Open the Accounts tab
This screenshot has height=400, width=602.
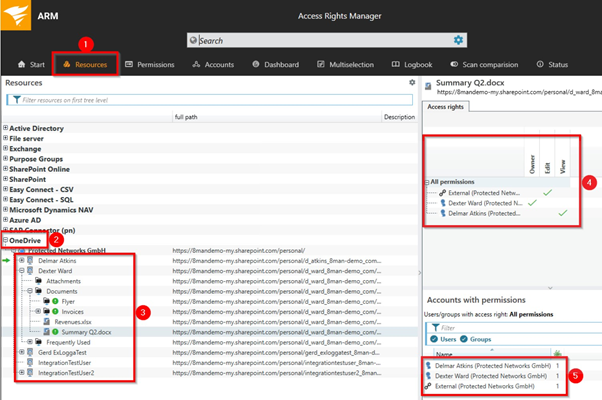[x=213, y=64]
